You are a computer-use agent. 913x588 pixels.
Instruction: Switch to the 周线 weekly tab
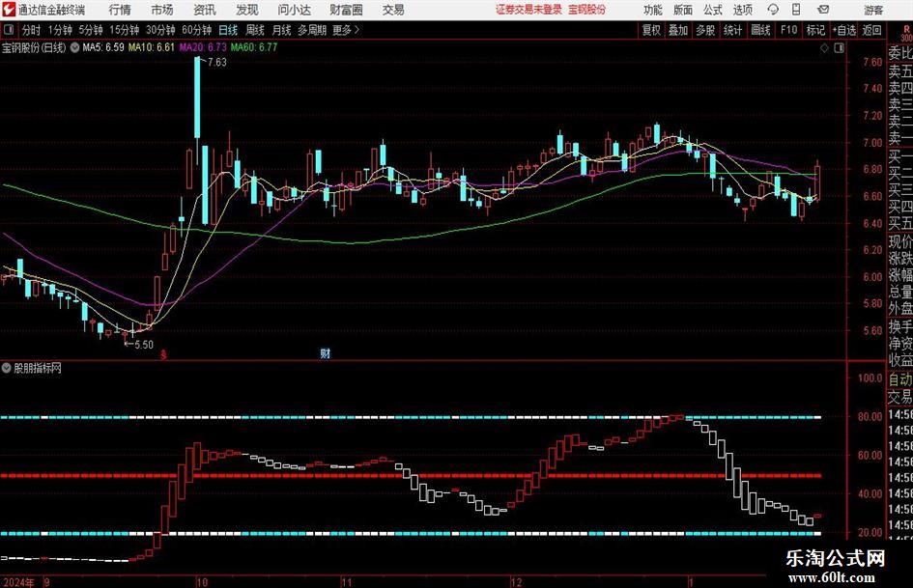pos(254,30)
